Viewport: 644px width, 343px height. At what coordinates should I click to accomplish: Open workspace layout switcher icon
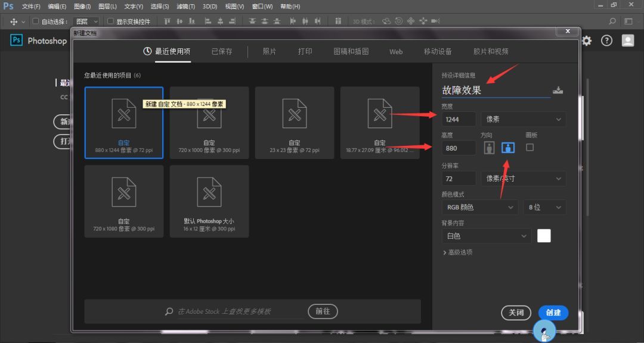tap(628, 21)
